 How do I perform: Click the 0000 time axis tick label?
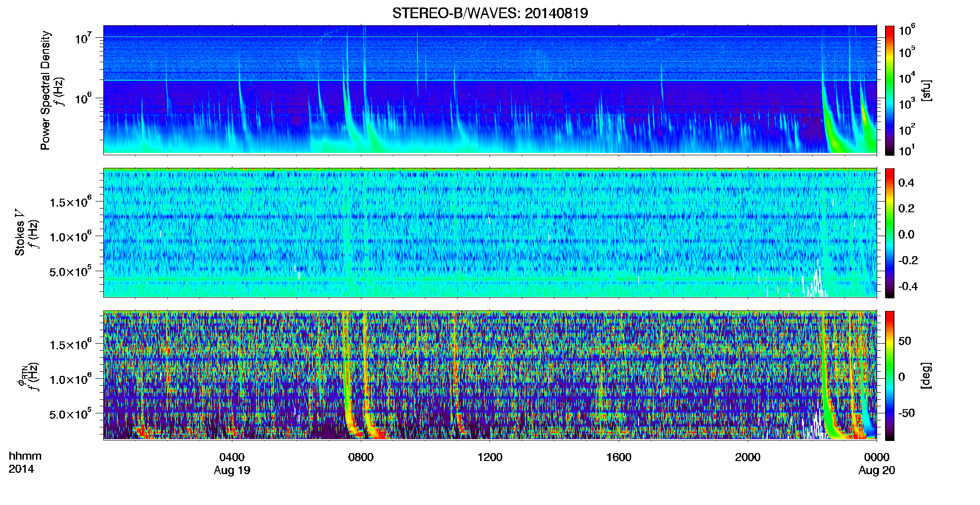click(x=877, y=457)
